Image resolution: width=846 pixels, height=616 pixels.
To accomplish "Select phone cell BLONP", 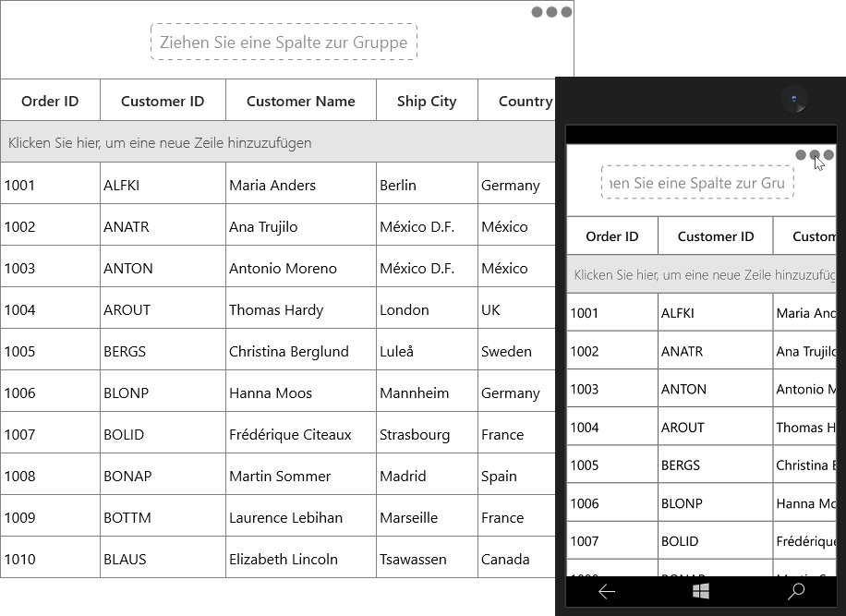I will pos(716,503).
